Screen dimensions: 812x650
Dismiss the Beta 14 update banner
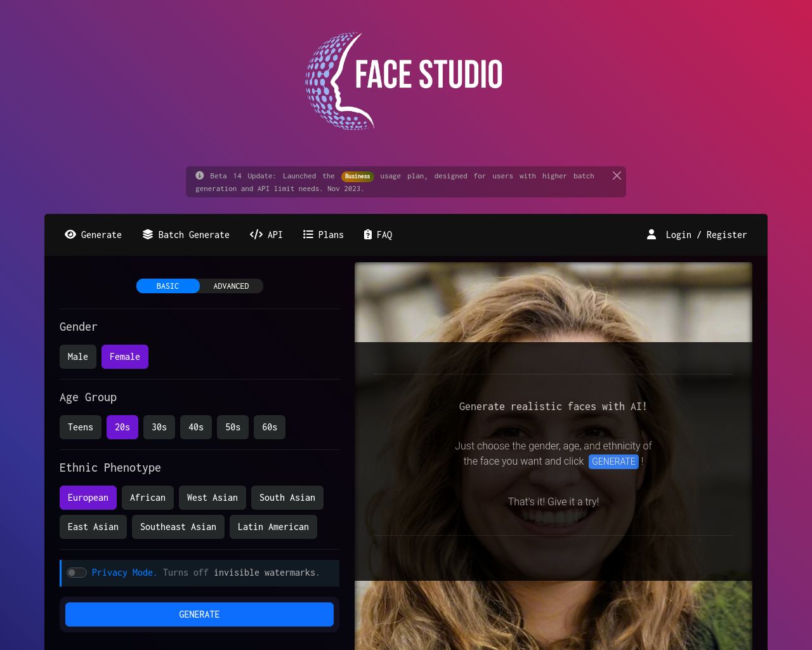tap(617, 176)
